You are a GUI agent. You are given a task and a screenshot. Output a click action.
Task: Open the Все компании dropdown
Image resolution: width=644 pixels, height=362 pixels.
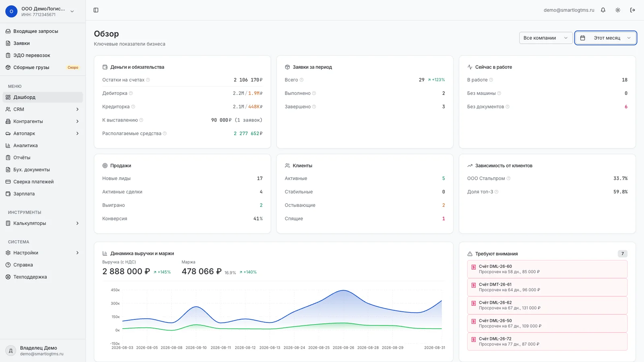tap(545, 38)
